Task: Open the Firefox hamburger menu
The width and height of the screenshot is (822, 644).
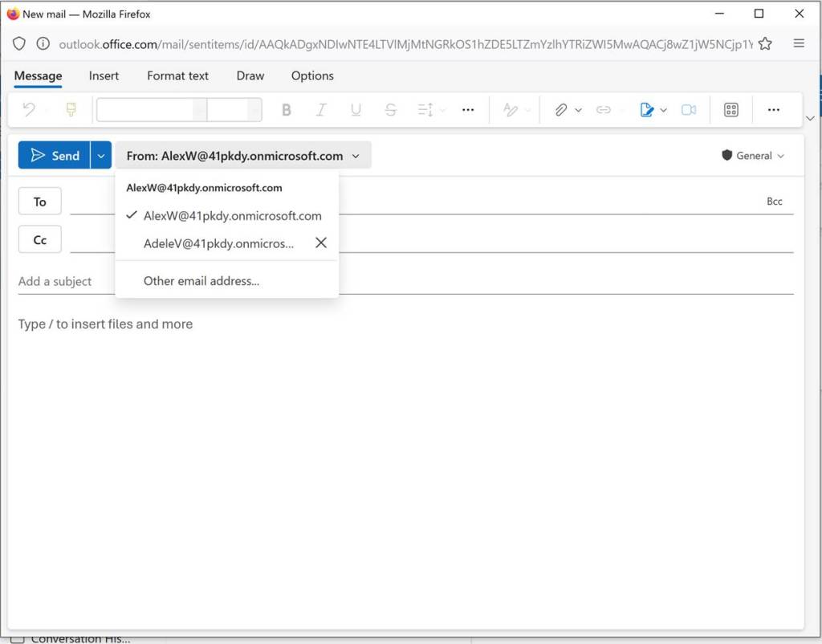Action: 799,43
